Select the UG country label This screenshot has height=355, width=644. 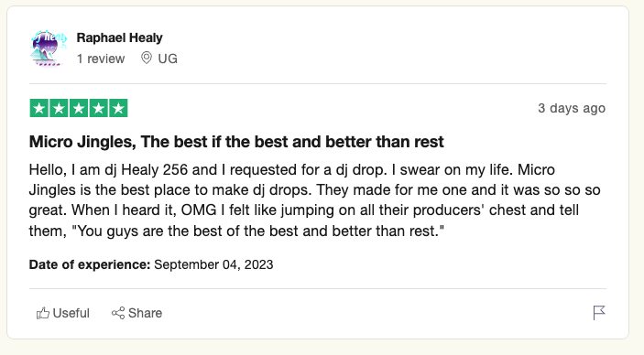[168, 59]
